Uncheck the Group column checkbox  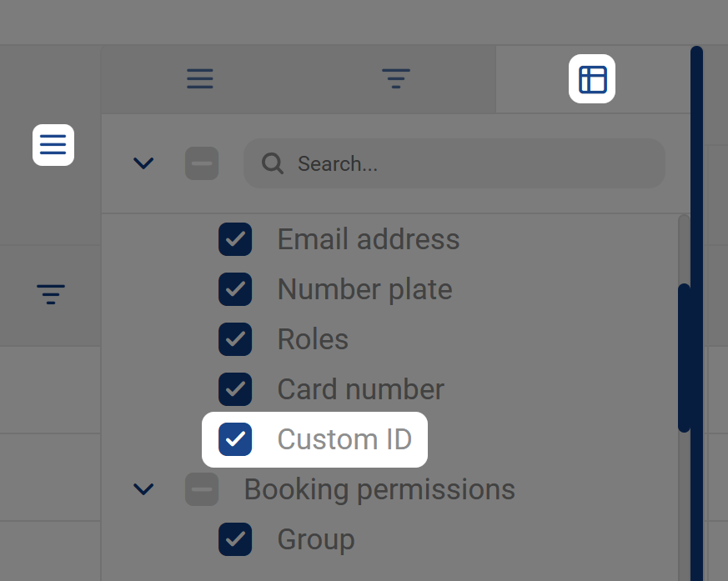coord(235,539)
